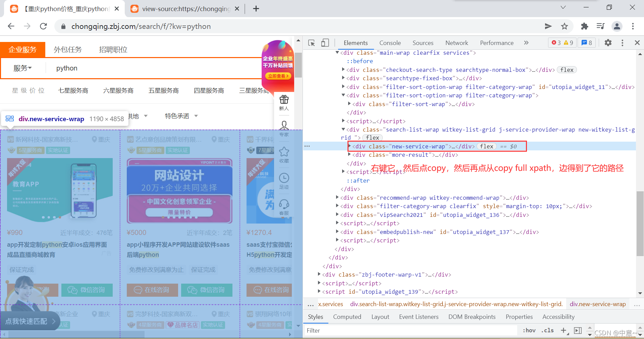Open the Layout tab
The image size is (644, 339).
click(380, 317)
